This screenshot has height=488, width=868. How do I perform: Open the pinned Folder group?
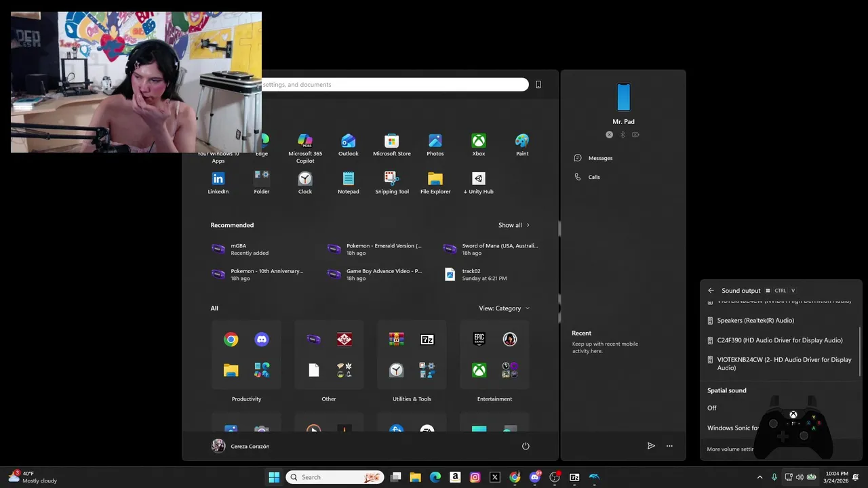tap(262, 183)
